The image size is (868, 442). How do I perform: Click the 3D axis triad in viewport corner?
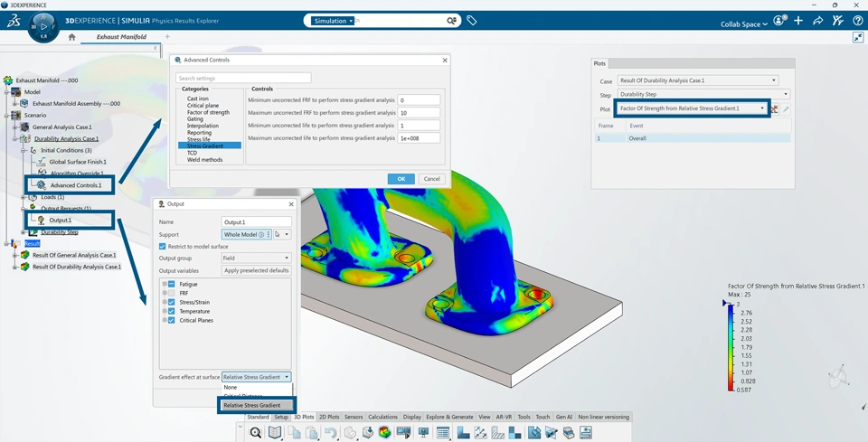tap(839, 377)
